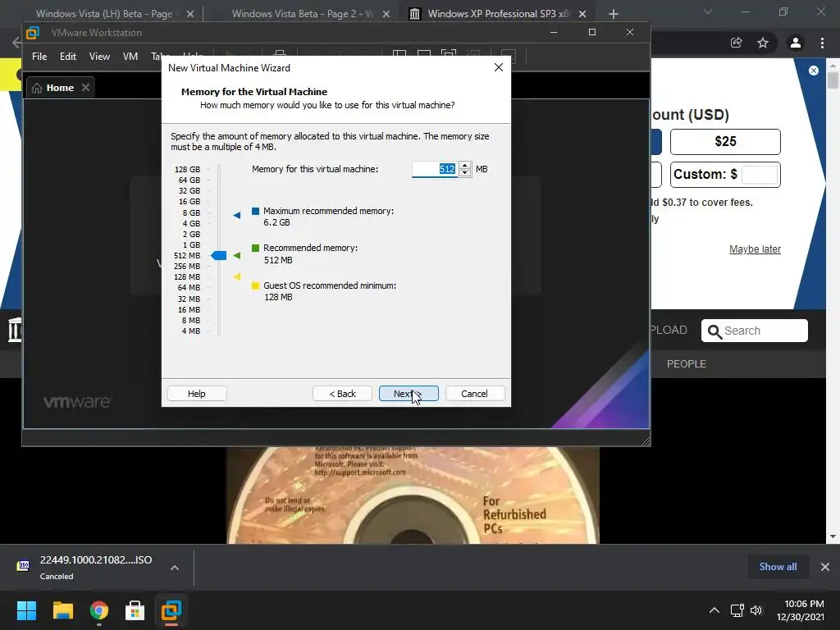The width and height of the screenshot is (840, 630).
Task: Expand options for the canceled ISO download
Action: 175,568
